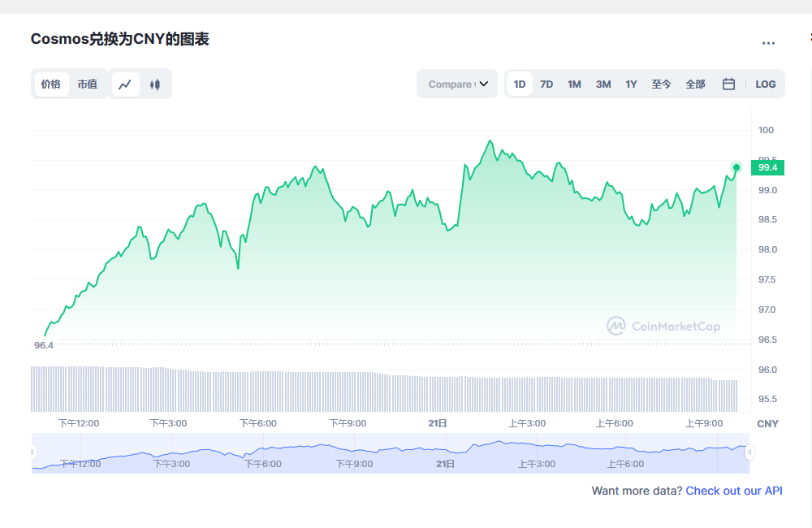812x528 pixels.
Task: Select the 1Y time range
Action: pos(631,84)
